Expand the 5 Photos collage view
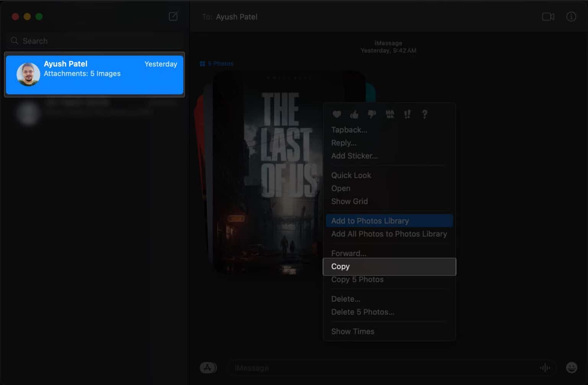Image resolution: width=588 pixels, height=385 pixels. point(216,63)
